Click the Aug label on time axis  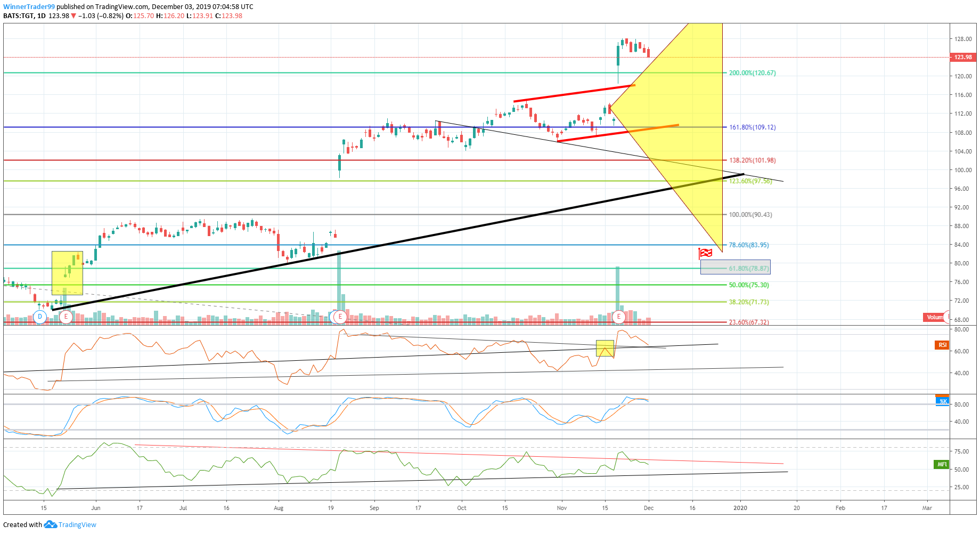[279, 508]
